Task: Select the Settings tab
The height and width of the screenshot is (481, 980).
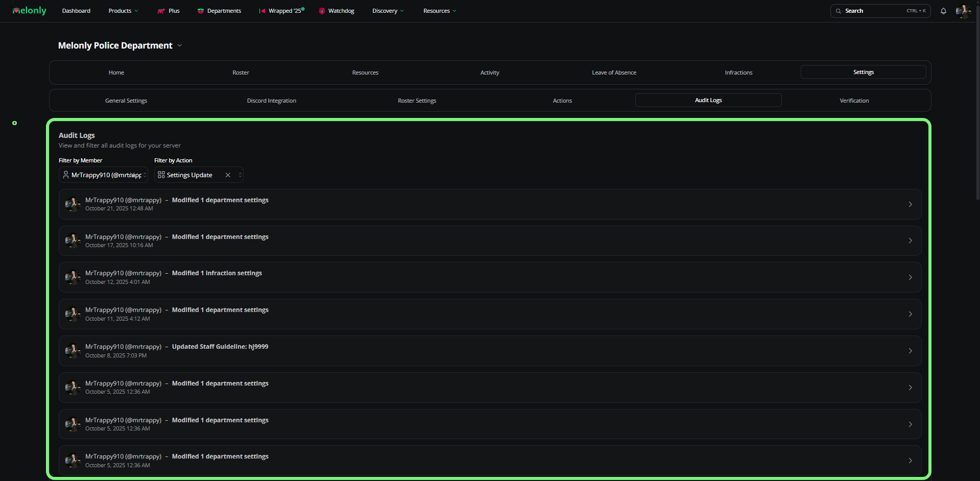Action: (864, 72)
